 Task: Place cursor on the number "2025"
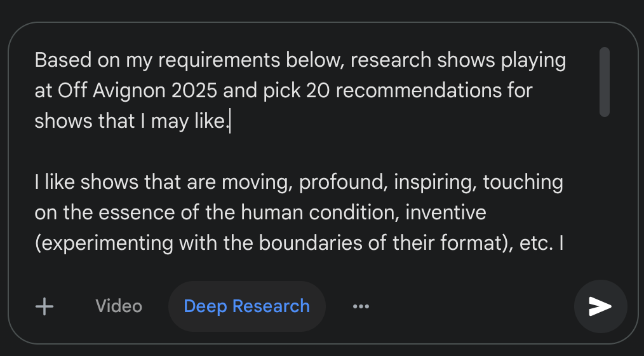(194, 90)
